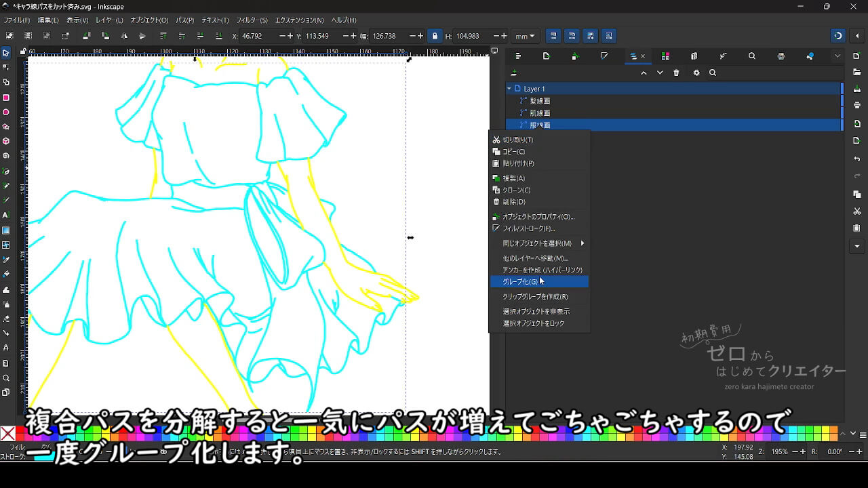This screenshot has width=868, height=488.
Task: Click the no-paint X swatch
Action: [x=8, y=434]
